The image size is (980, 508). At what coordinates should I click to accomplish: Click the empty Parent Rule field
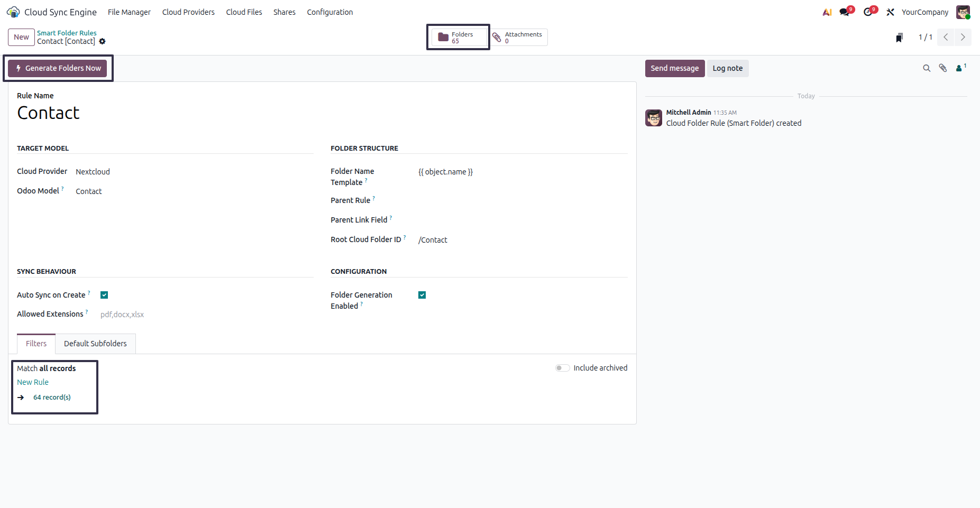click(523, 200)
